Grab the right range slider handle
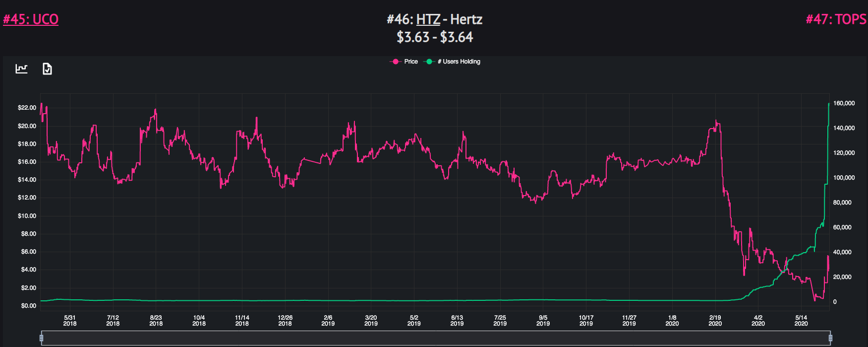 pos(830,338)
